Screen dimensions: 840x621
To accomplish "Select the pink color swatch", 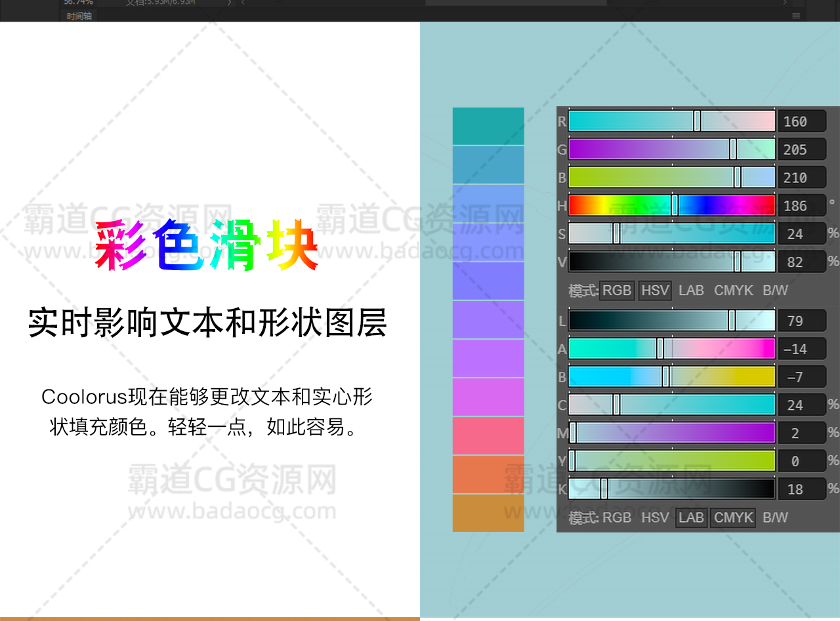I will coord(488,436).
